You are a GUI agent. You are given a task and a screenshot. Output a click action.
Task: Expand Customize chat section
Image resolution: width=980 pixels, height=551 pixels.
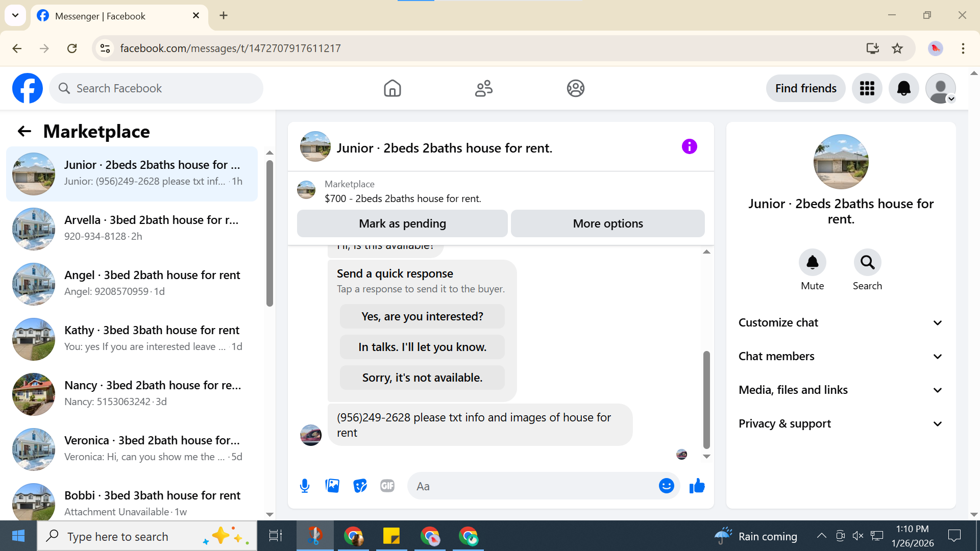coord(840,322)
